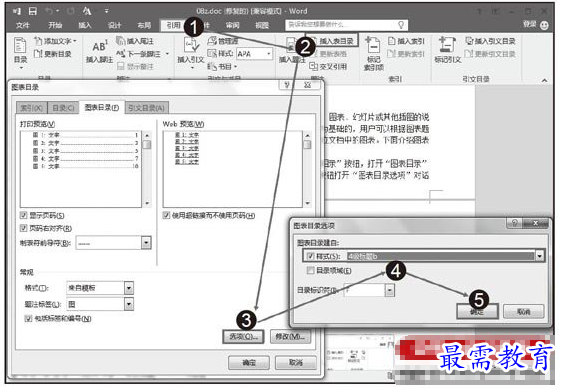The width and height of the screenshot is (561, 389).
Task: Open the 格式 来自模板 dropdown
Action: pos(129,288)
